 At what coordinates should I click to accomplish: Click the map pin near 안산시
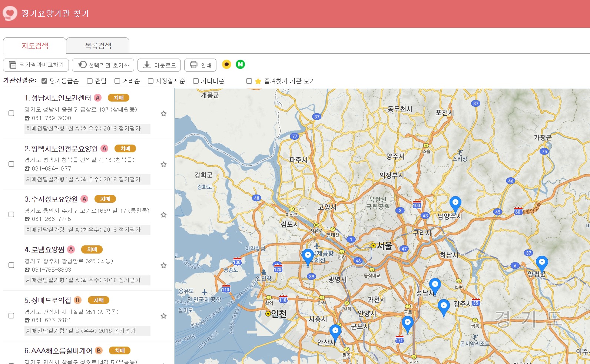coord(335,332)
